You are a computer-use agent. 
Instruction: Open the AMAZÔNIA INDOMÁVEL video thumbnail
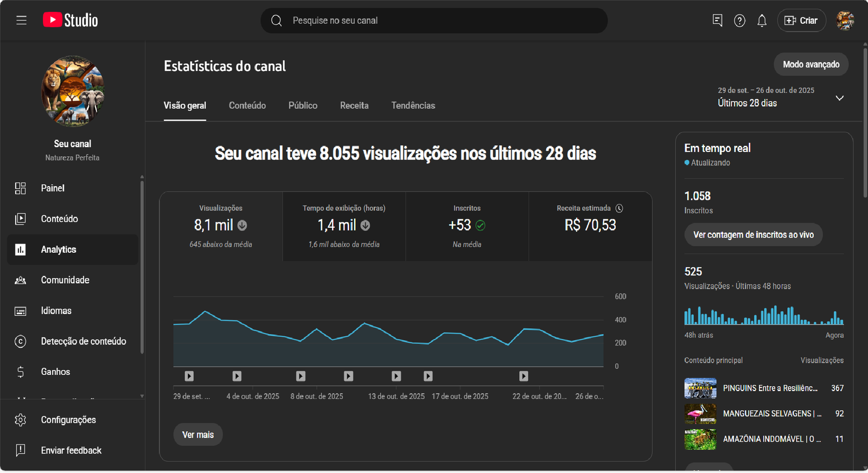point(700,439)
